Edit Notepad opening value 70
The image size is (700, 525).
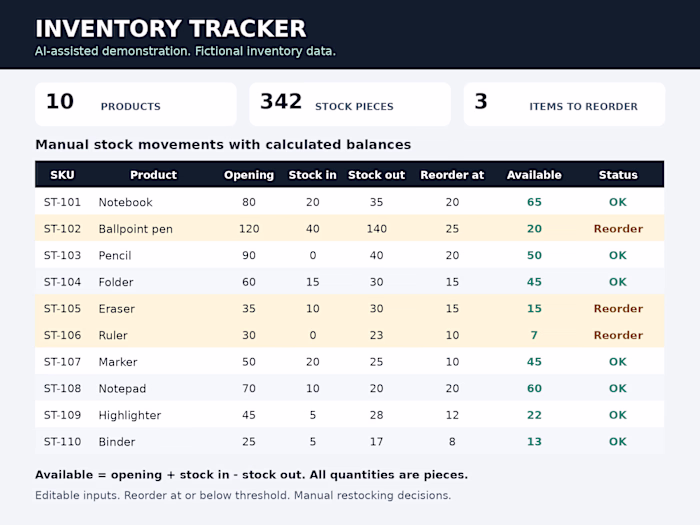point(249,388)
